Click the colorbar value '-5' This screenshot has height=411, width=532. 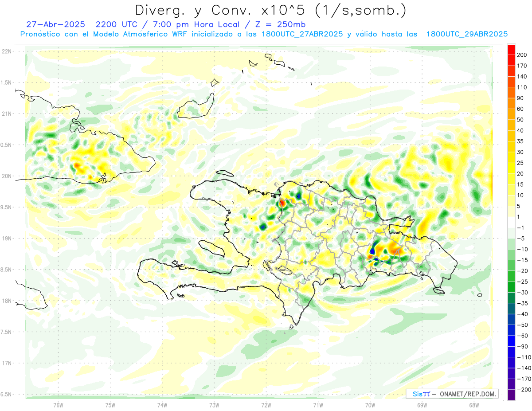point(521,239)
